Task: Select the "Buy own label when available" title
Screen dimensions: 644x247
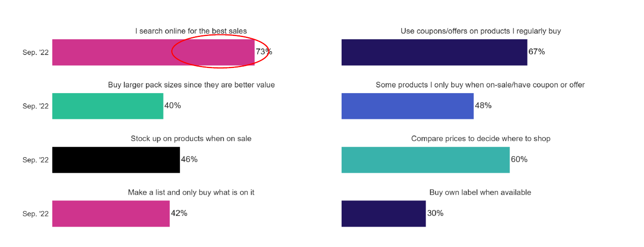Action: 480,193
